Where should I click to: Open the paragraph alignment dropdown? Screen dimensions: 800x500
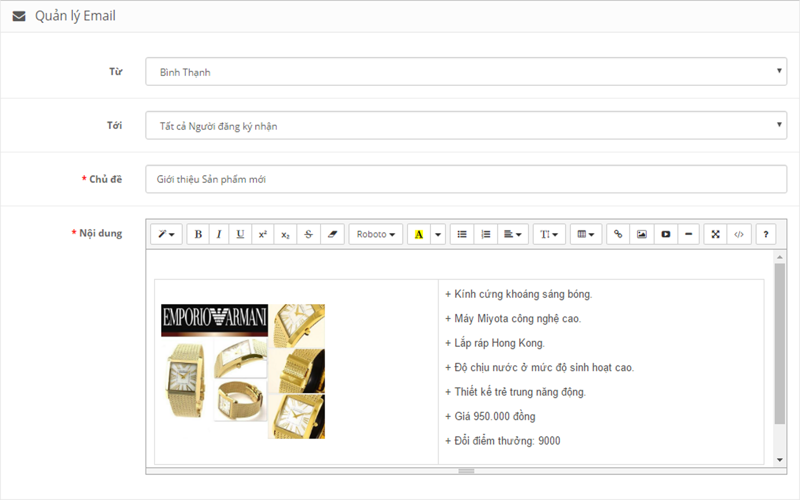(x=513, y=234)
